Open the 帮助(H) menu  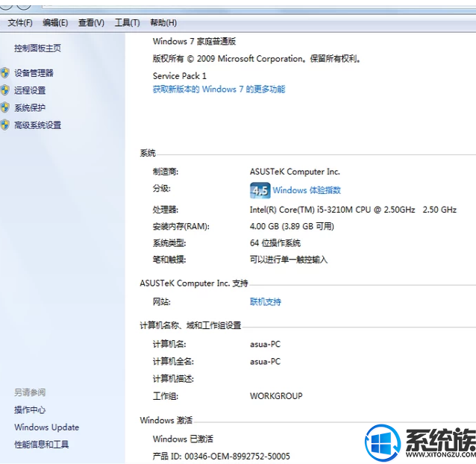pyautogui.click(x=163, y=23)
